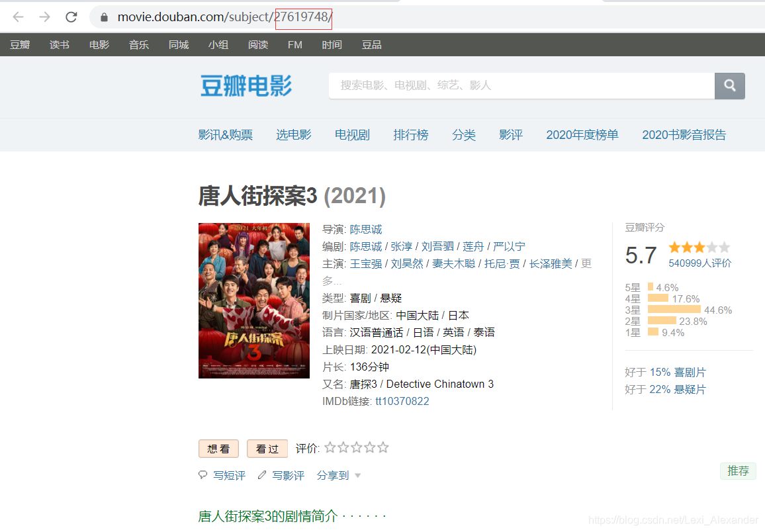Click 22% 悬疑片 comparison link

pos(678,389)
